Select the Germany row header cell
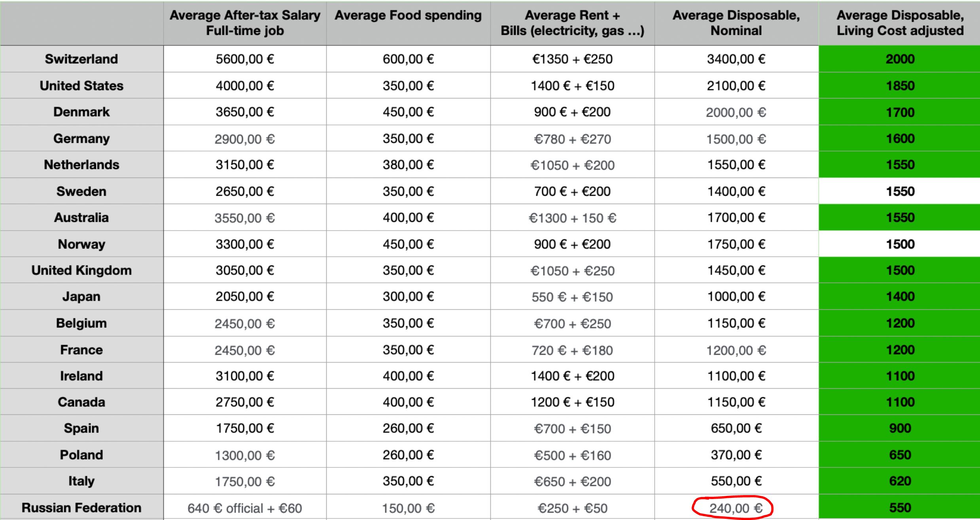 click(x=81, y=138)
